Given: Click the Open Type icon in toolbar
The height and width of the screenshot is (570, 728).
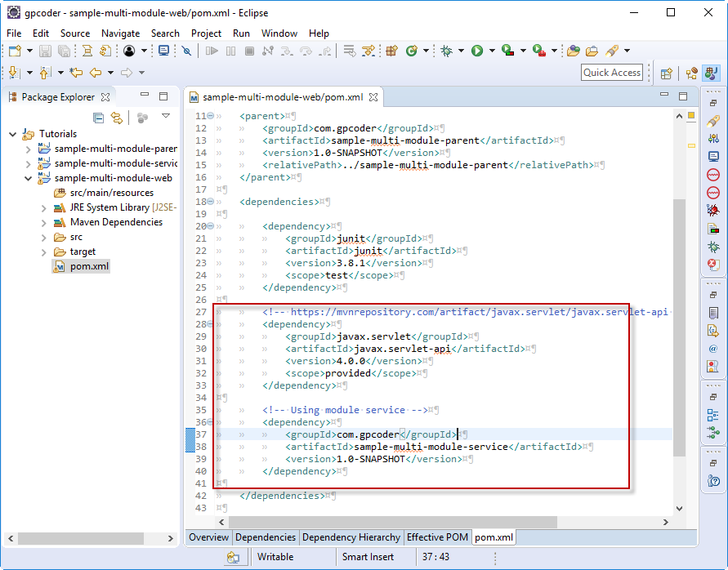Looking at the screenshot, I should pyautogui.click(x=573, y=51).
